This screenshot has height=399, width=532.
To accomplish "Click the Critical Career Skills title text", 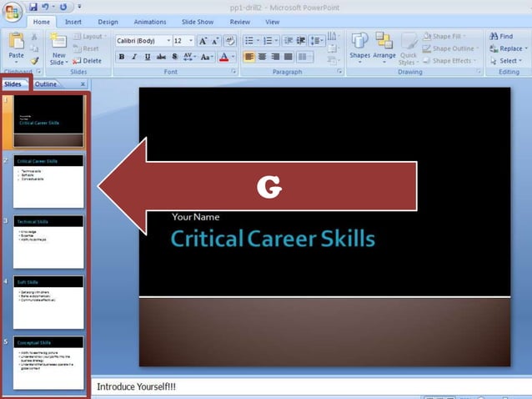I will (x=273, y=238).
